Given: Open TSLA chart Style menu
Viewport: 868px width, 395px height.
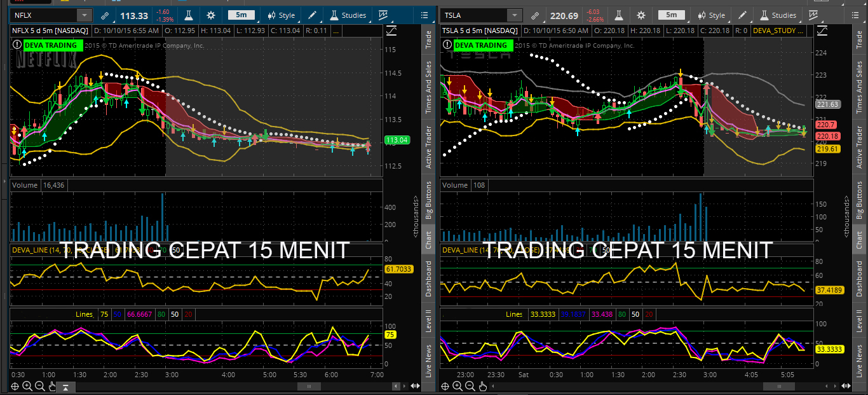Looking at the screenshot, I should click(711, 15).
